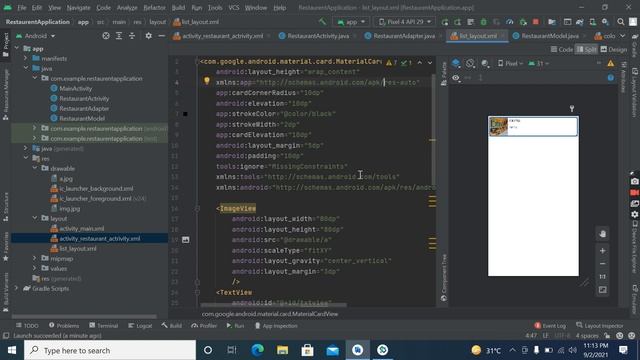640x360 pixels.
Task: Click Expand All icon in Project panel
Action: pyautogui.click(x=119, y=36)
